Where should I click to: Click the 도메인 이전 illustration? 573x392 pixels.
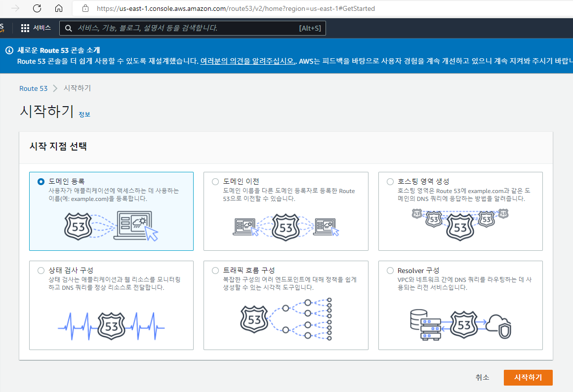click(x=286, y=227)
